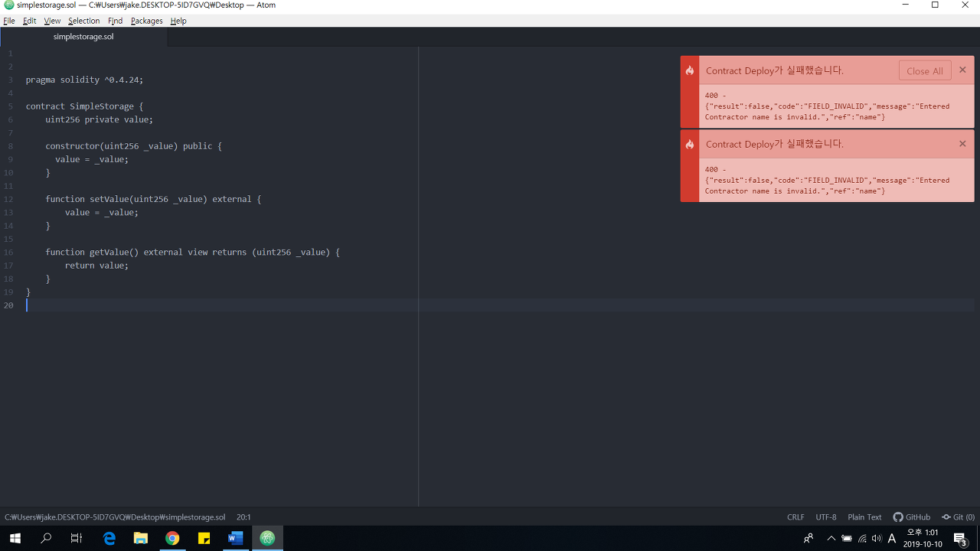
Task: Change the Plain Text grammar selector
Action: (x=864, y=517)
